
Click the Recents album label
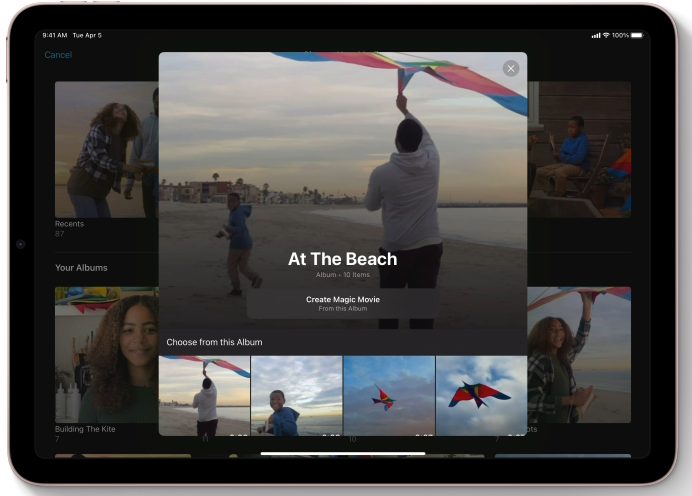pyautogui.click(x=69, y=224)
